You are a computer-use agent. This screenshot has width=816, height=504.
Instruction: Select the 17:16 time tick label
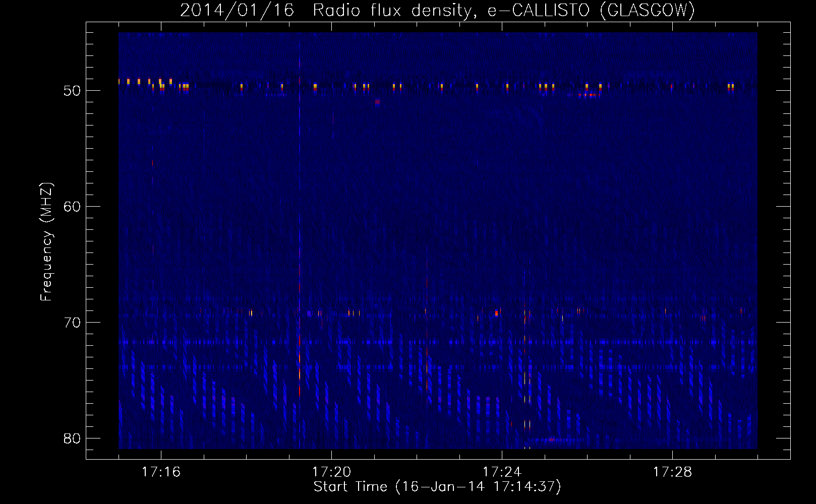[x=161, y=472]
